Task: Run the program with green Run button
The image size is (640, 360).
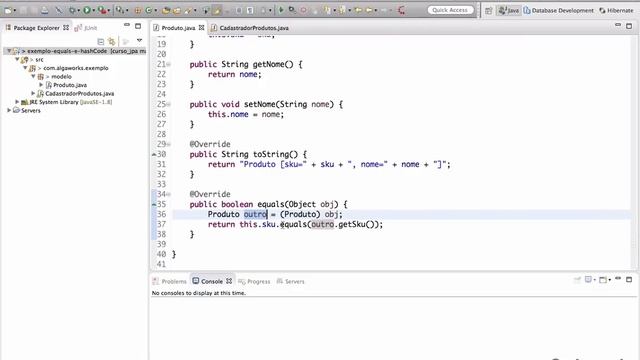Action: pyautogui.click(x=87, y=10)
